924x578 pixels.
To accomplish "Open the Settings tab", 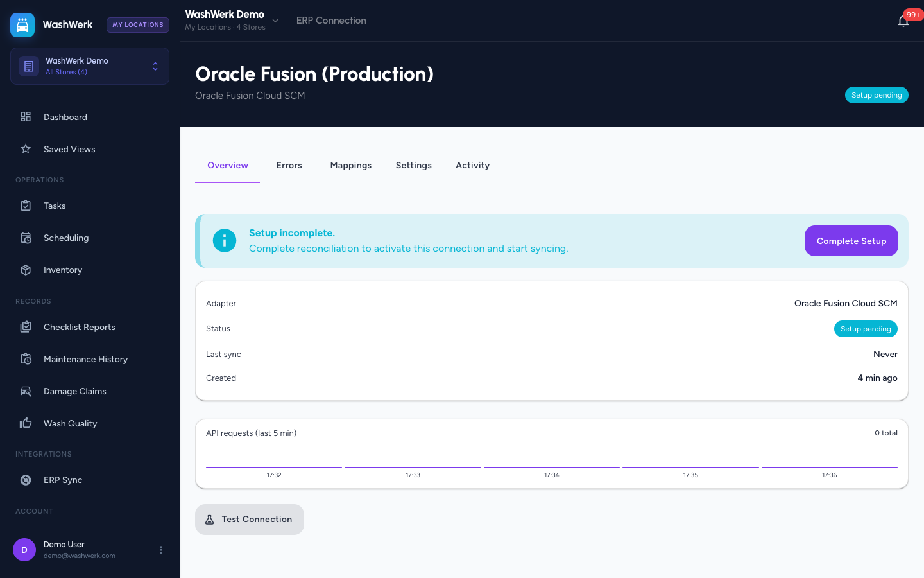I will pyautogui.click(x=414, y=166).
